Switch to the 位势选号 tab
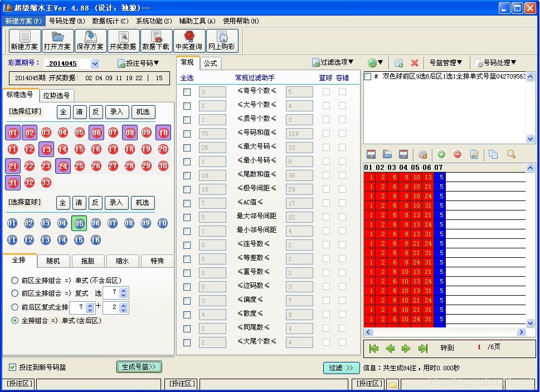540x392 pixels. (x=56, y=95)
